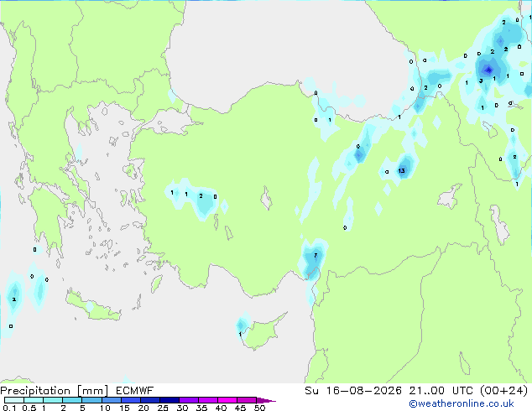Image resolution: width=532 pixels, height=411 pixels.
Task: Click the '3' precipitation value in northeast
Action: (481, 81)
